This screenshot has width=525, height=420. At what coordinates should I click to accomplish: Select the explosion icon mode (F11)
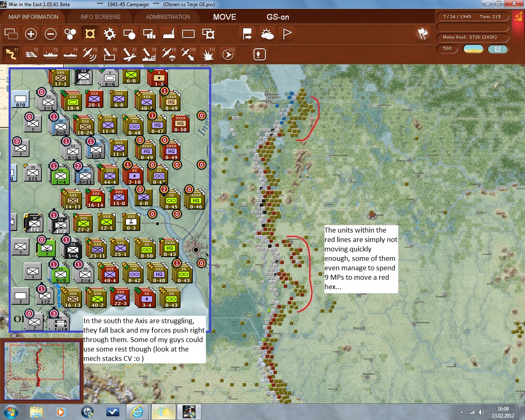pyautogui.click(x=208, y=54)
